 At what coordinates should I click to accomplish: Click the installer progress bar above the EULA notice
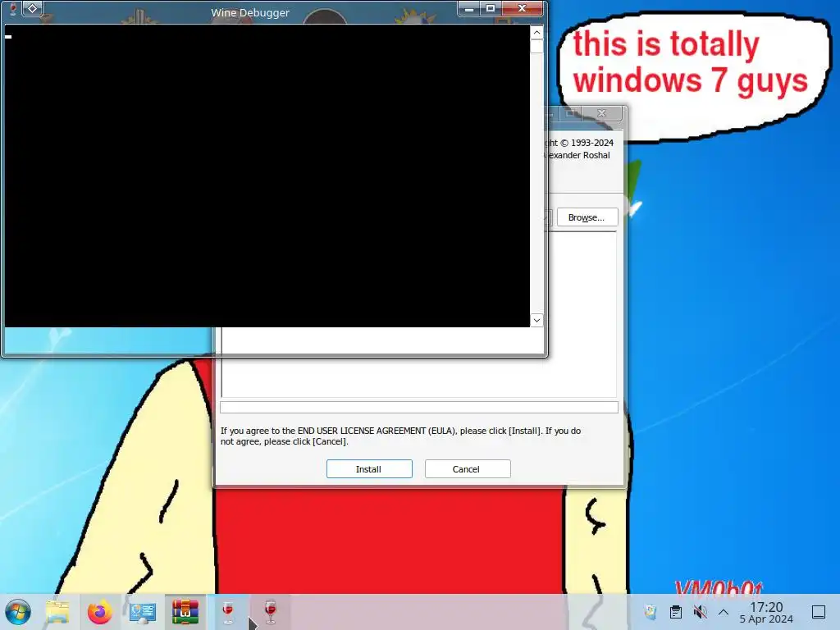pos(419,407)
